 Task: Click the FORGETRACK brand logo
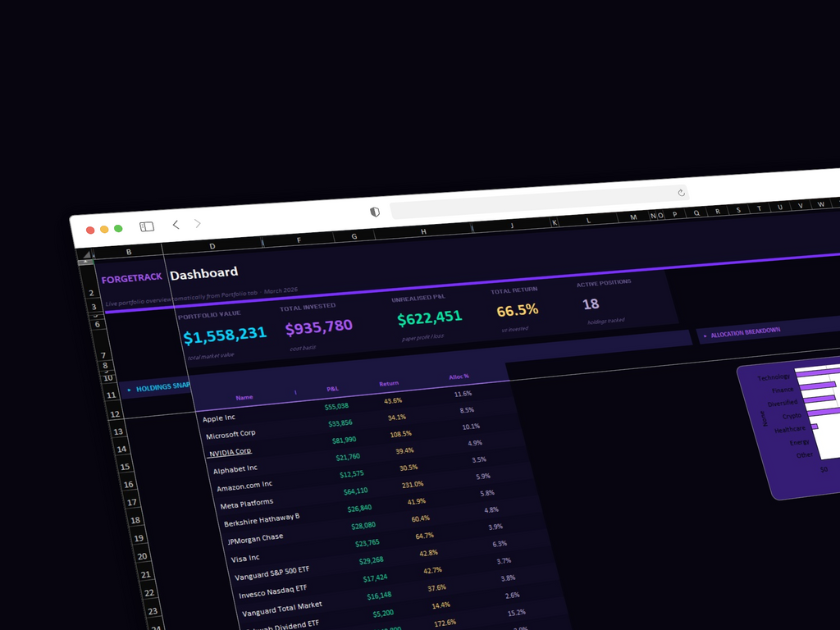point(131,278)
